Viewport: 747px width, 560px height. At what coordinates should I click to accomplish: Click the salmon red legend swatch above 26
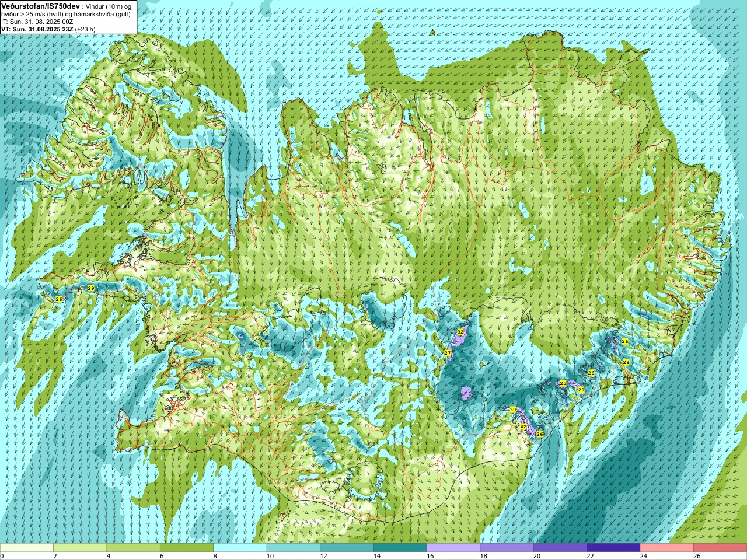pyautogui.click(x=720, y=548)
